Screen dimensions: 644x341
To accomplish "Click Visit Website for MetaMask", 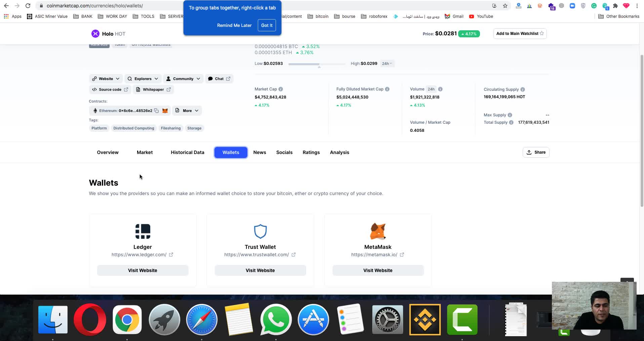I will pyautogui.click(x=378, y=270).
